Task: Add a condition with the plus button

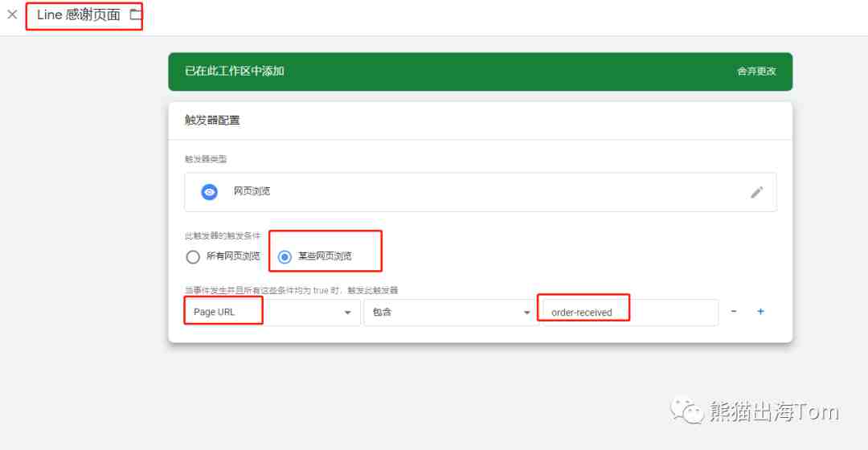Action: click(x=760, y=312)
